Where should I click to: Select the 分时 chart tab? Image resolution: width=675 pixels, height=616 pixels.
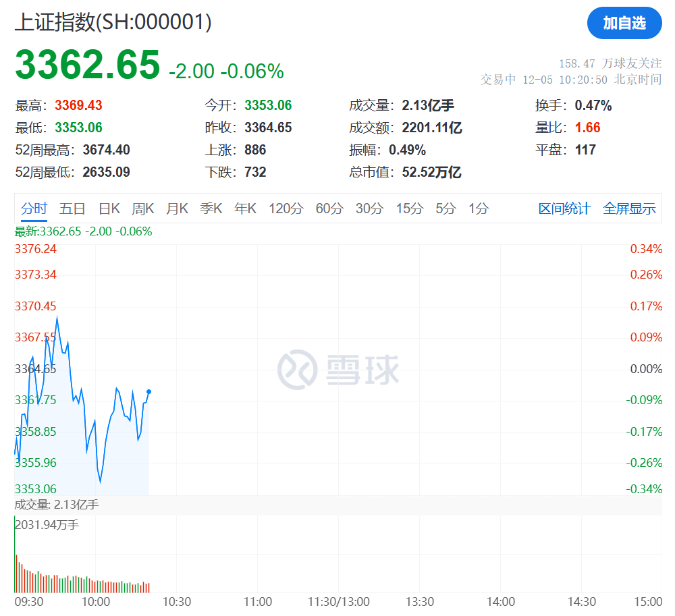[x=34, y=208]
